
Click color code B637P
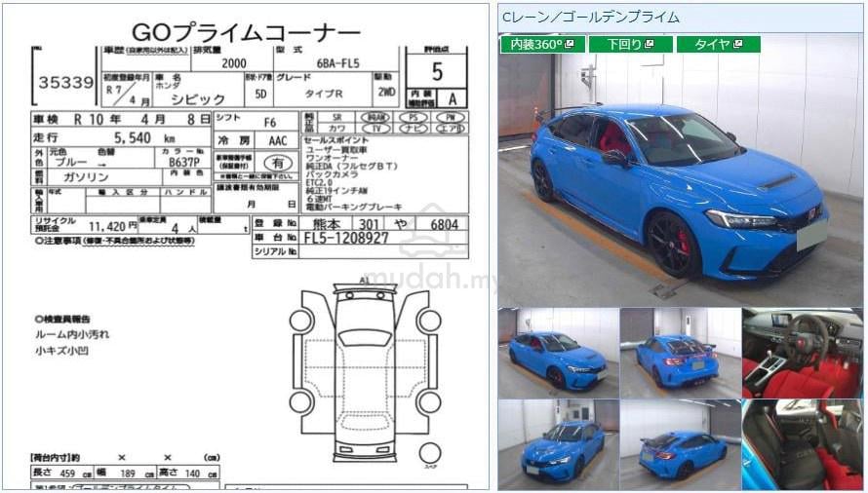183,162
